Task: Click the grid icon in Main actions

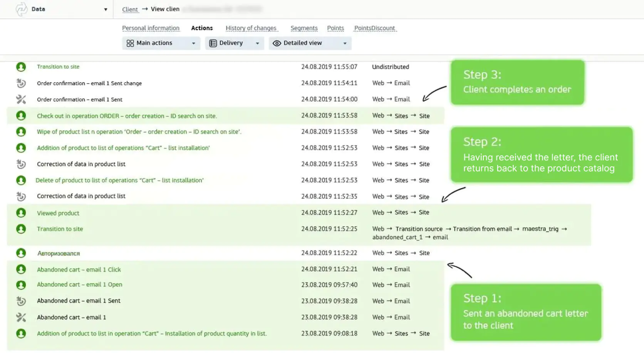Action: [130, 43]
